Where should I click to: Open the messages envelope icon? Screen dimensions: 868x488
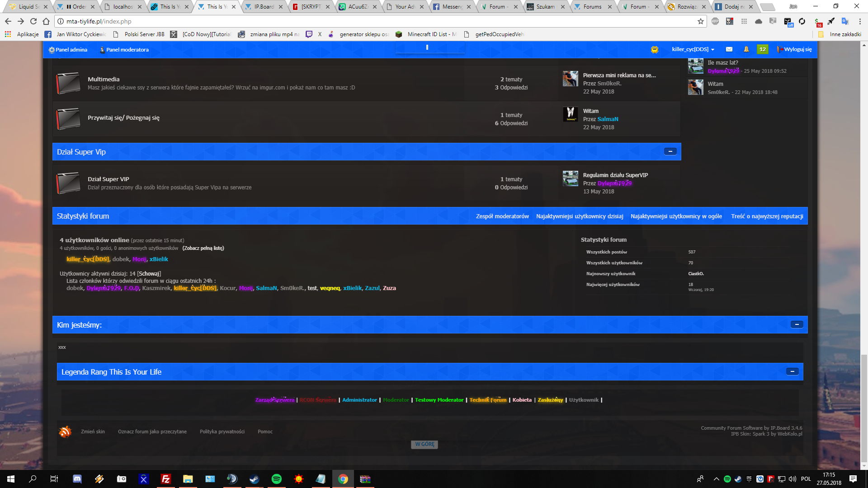(729, 49)
